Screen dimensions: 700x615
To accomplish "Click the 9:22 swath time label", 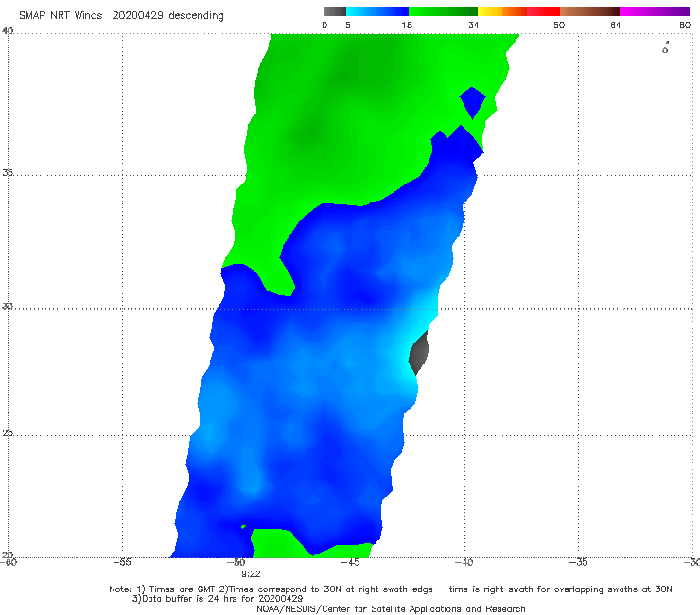I will click(251, 574).
